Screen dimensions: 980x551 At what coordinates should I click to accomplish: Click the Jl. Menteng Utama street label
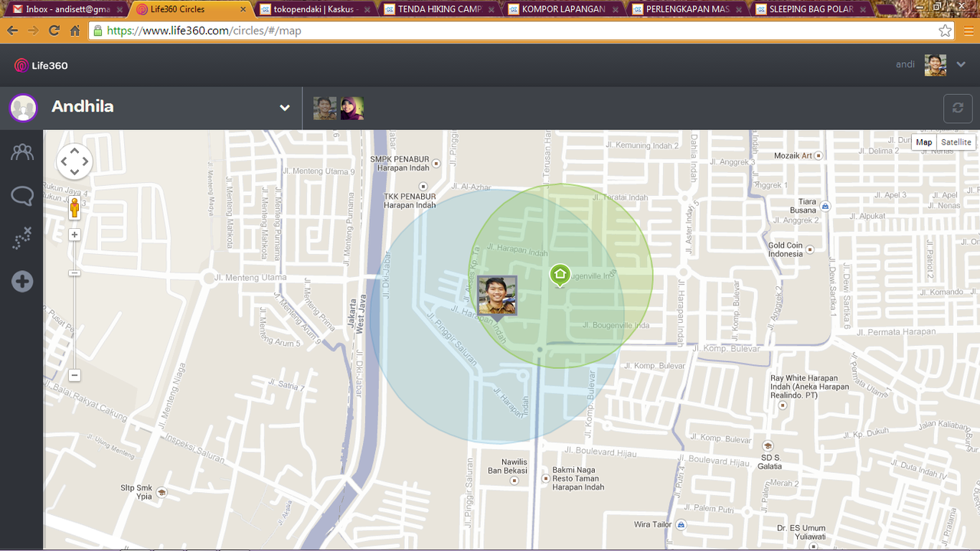tap(250, 278)
